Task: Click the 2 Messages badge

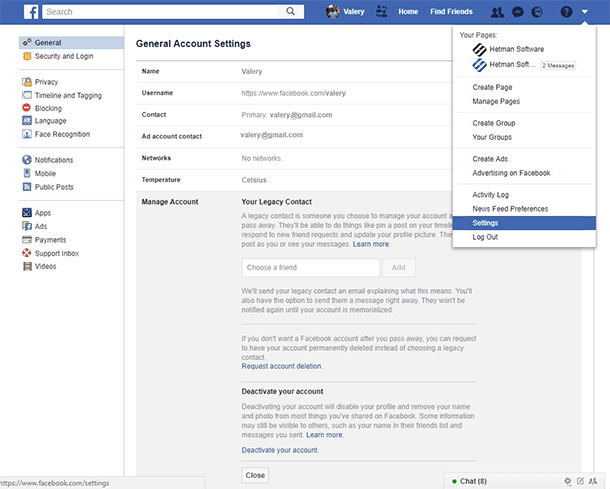Action: [558, 65]
